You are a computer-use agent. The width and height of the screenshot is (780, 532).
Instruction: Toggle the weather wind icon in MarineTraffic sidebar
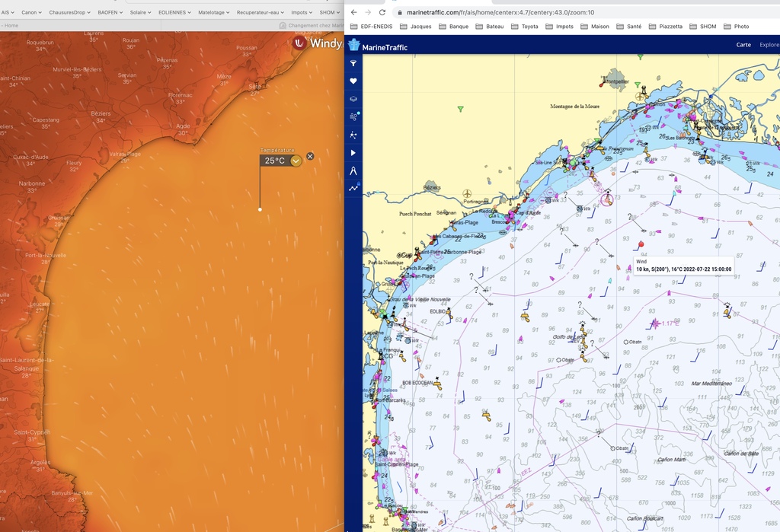pyautogui.click(x=353, y=117)
